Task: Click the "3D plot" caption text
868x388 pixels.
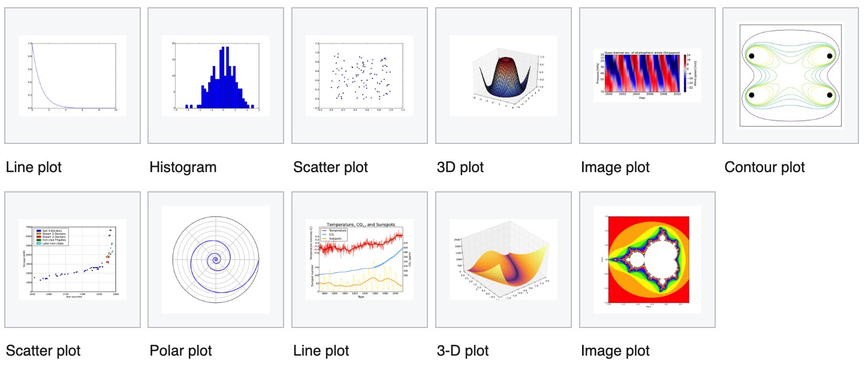Action: (x=460, y=167)
